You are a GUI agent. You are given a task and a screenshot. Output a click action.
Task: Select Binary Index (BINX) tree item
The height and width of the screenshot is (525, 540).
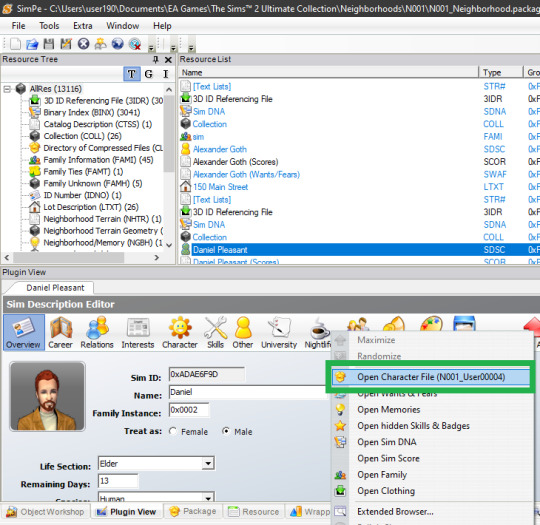click(x=91, y=112)
